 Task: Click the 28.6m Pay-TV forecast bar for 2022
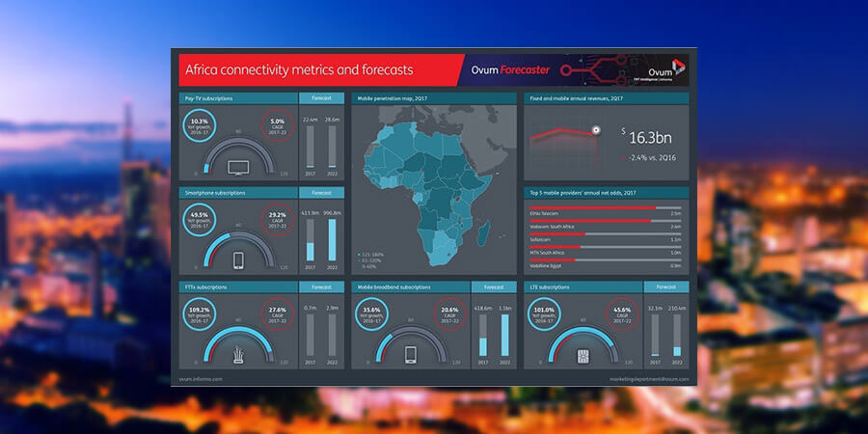coord(332,147)
